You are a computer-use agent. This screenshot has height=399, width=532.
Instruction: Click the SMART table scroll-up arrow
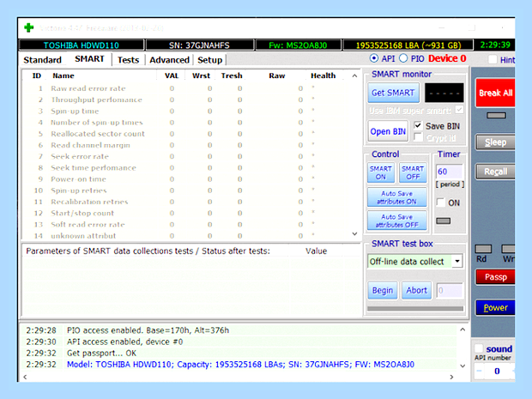tap(354, 76)
